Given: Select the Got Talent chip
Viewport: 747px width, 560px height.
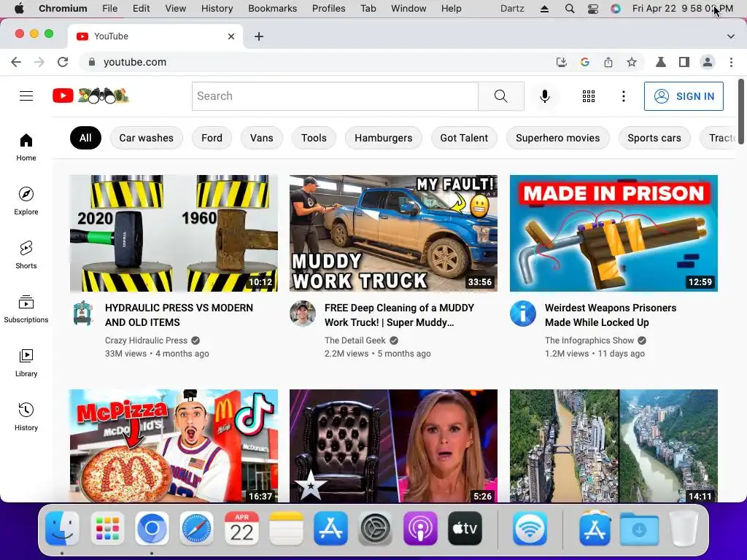Looking at the screenshot, I should coord(464,138).
